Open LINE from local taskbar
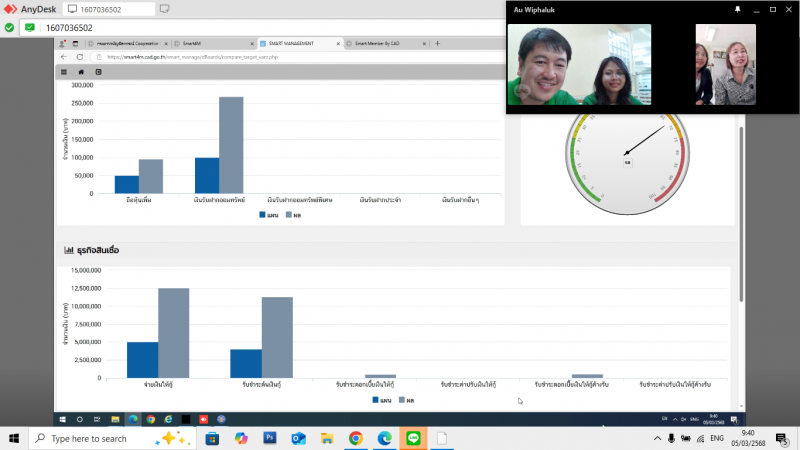 pyautogui.click(x=413, y=438)
